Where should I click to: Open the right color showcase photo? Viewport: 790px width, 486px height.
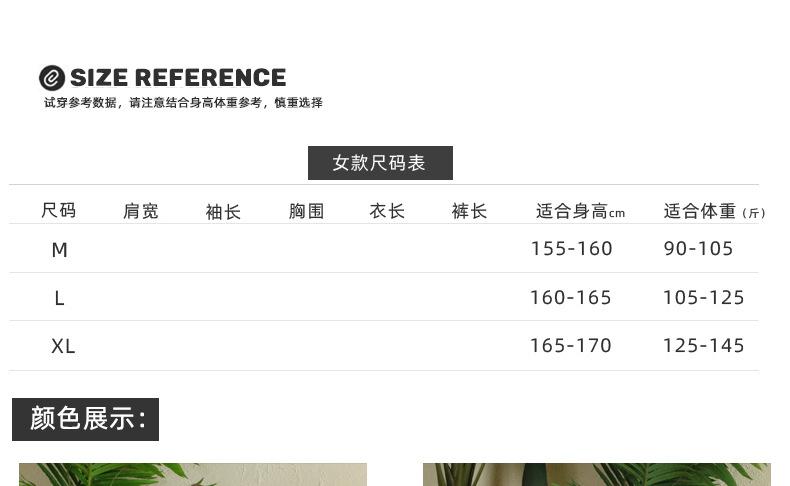596,474
